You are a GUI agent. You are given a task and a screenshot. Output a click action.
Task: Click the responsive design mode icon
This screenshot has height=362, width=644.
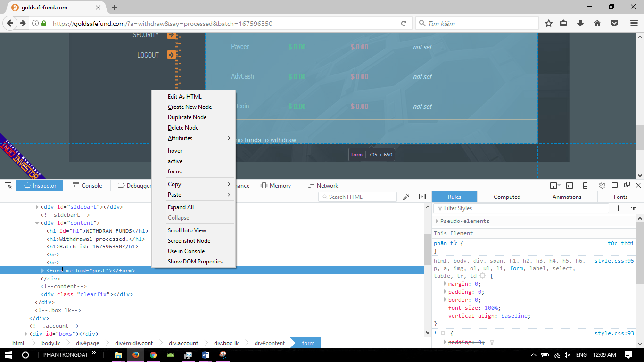pos(585,185)
